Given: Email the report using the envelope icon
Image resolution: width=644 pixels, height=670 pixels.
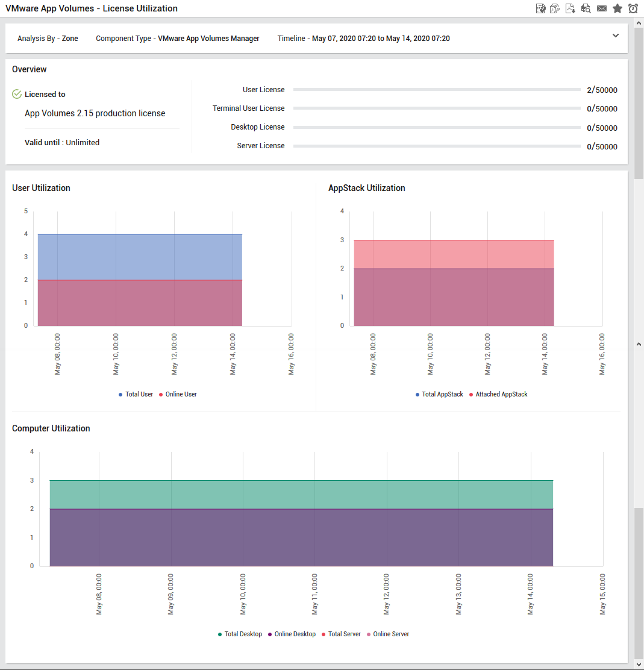Looking at the screenshot, I should tap(602, 8).
